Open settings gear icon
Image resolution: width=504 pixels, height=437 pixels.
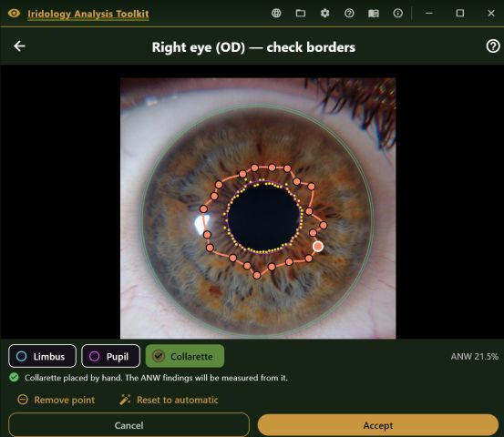[x=325, y=13]
